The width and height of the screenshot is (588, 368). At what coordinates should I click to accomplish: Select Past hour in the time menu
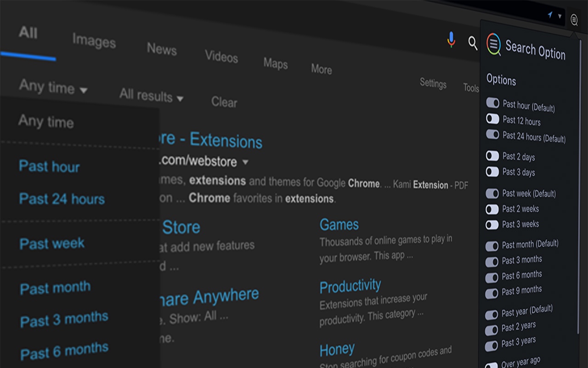click(49, 166)
